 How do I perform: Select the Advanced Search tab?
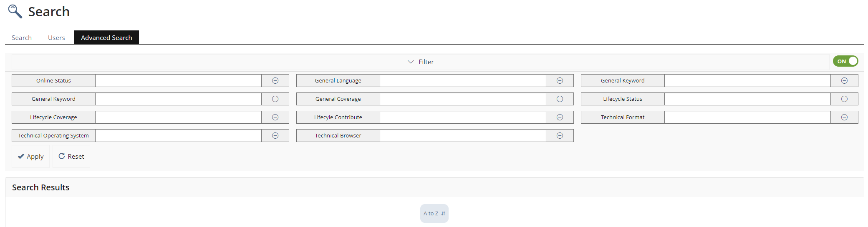[x=106, y=37]
